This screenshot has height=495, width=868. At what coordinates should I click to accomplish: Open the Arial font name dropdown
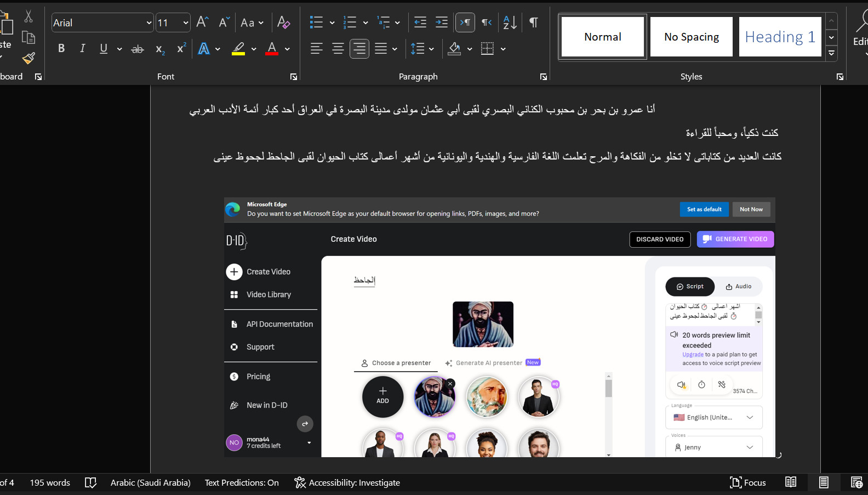[149, 22]
